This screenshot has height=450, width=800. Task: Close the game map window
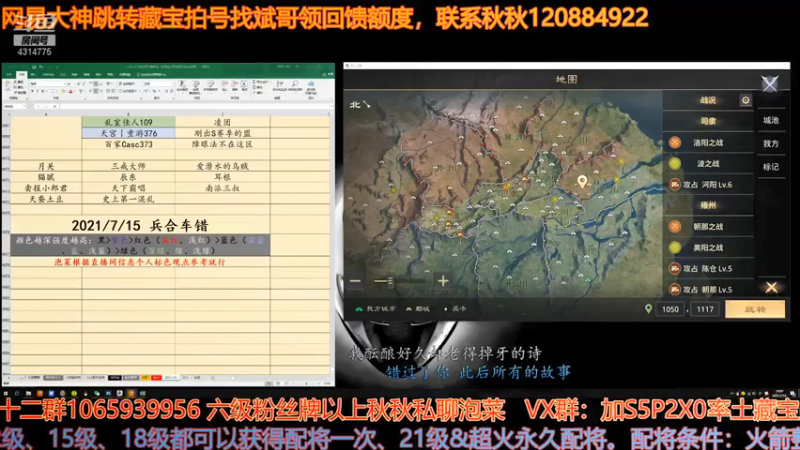[x=769, y=83]
